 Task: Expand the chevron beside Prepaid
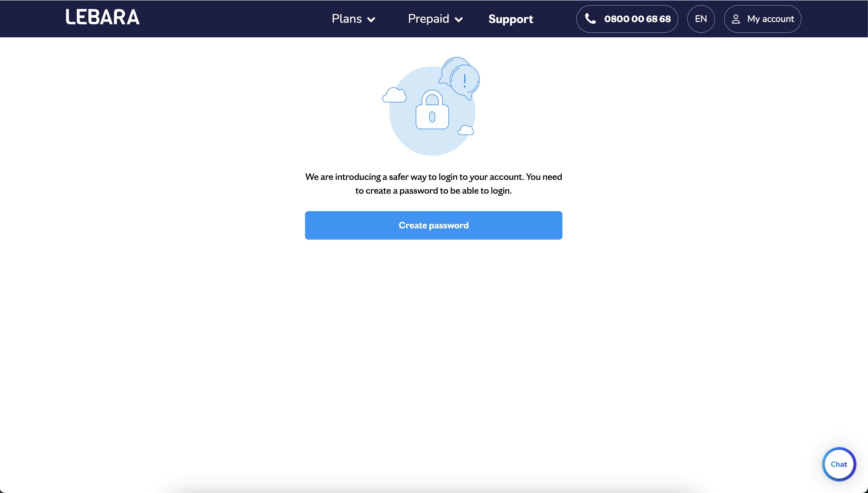coord(458,20)
